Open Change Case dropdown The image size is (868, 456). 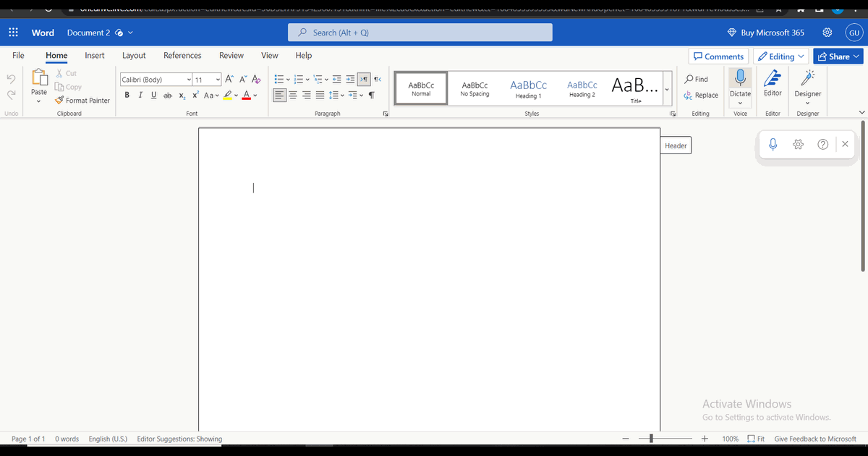click(x=212, y=95)
